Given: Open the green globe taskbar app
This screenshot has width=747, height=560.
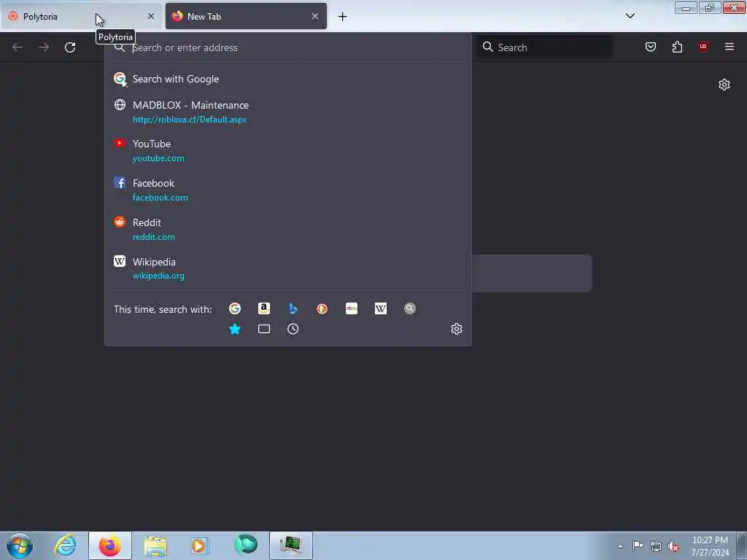Looking at the screenshot, I should (246, 545).
